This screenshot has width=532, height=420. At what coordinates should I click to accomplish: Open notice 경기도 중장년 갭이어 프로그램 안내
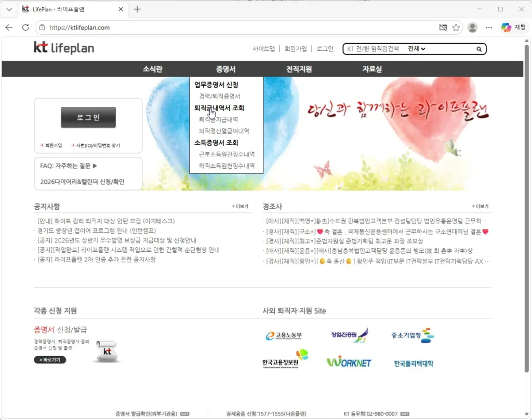coord(96,231)
